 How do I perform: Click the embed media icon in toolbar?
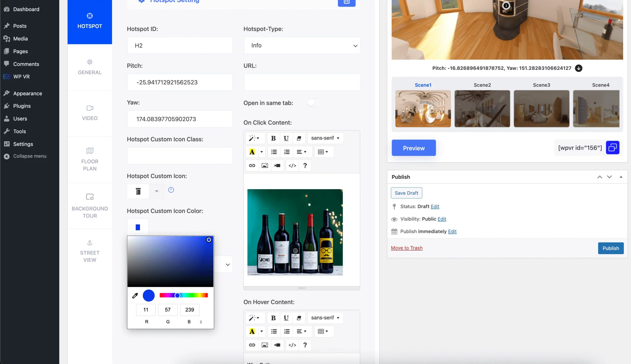[278, 166]
